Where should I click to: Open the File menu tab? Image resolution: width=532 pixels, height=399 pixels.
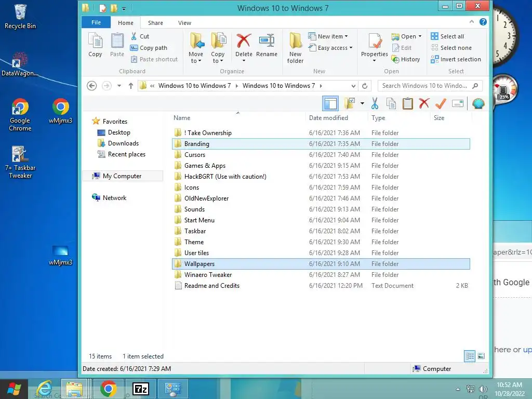96,22
